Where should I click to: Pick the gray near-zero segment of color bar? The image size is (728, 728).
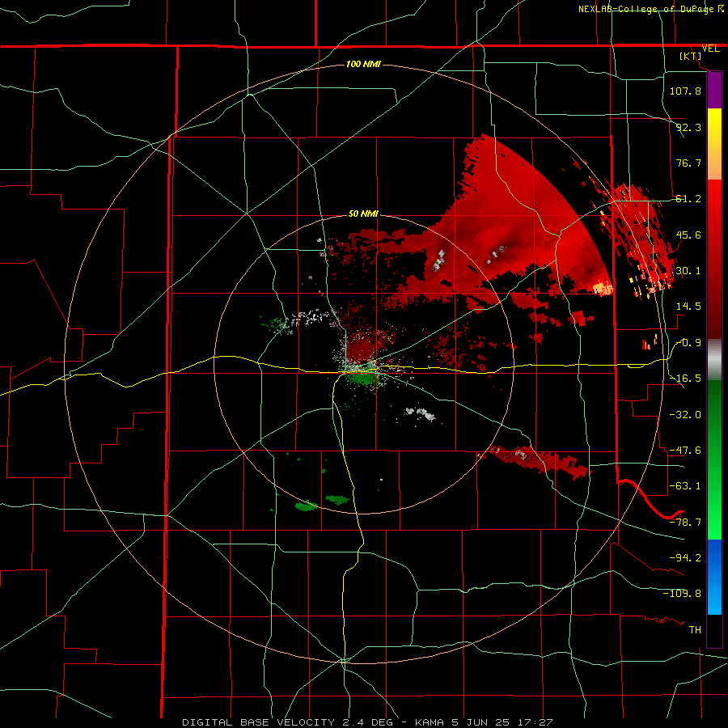pos(714,360)
